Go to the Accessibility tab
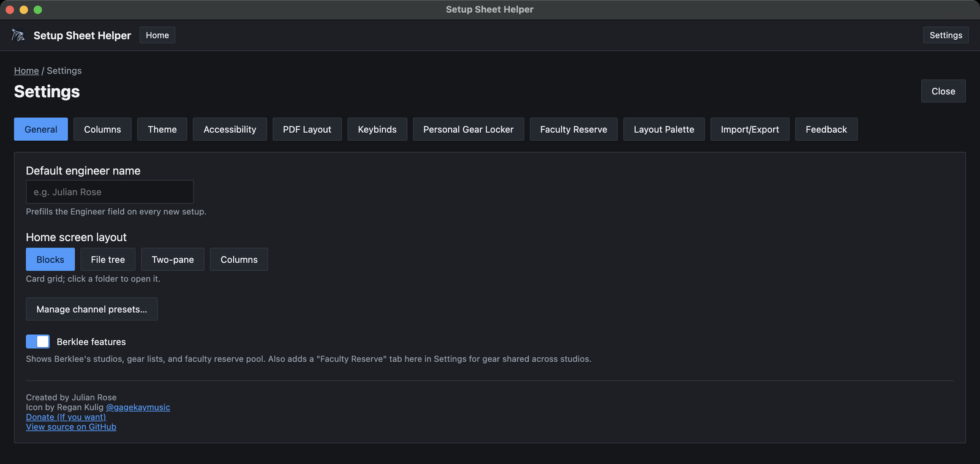The height and width of the screenshot is (464, 980). (230, 129)
